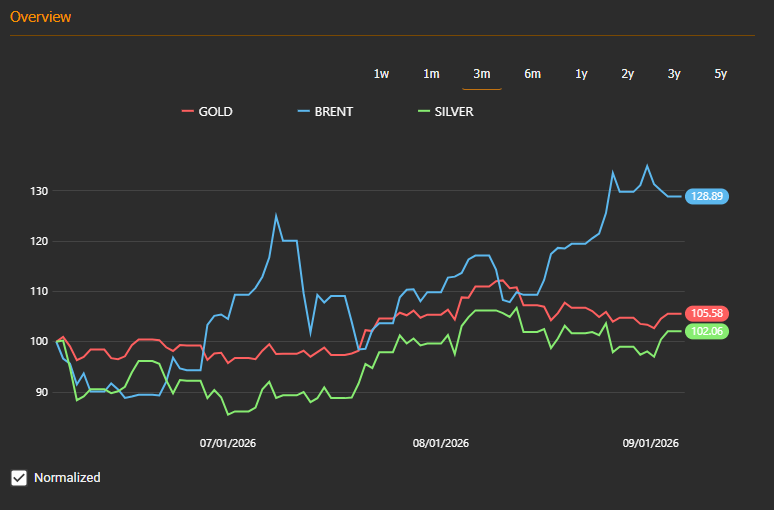Screen dimensions: 774x510
Task: Toggle the BRENT series in legend
Action: 325,112
